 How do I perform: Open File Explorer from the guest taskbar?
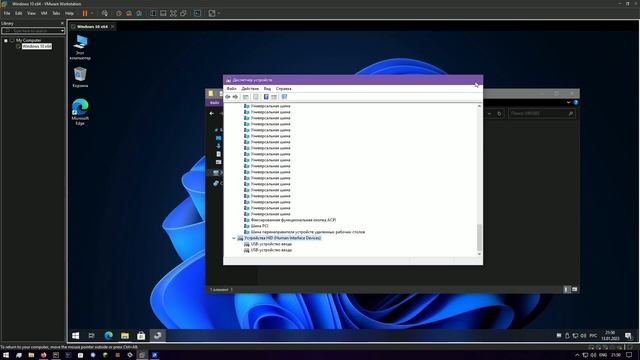tap(125, 336)
